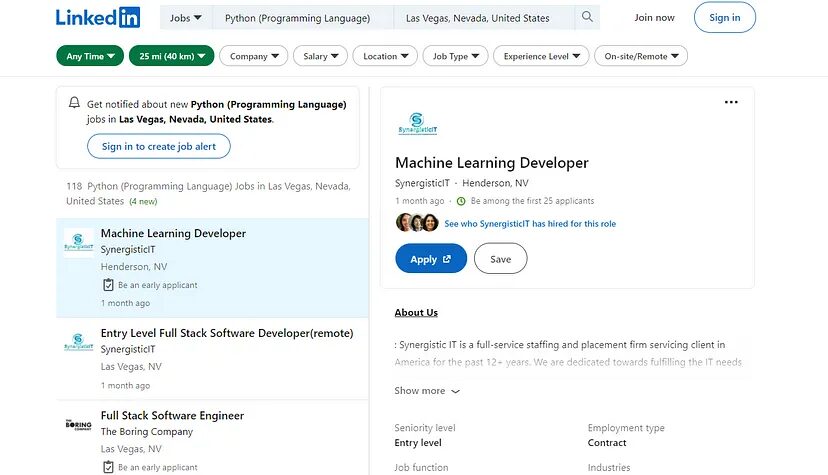Click SynergisticIT logo on Entry Level Full Stack listing
The height and width of the screenshot is (475, 828).
tap(78, 342)
